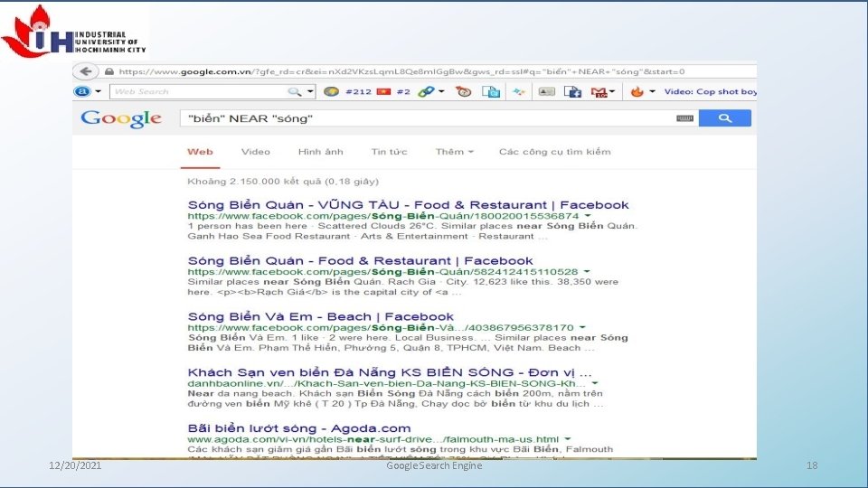The image size is (868, 488).
Task: Click the Alexa toolbar logo icon
Action: click(x=82, y=91)
